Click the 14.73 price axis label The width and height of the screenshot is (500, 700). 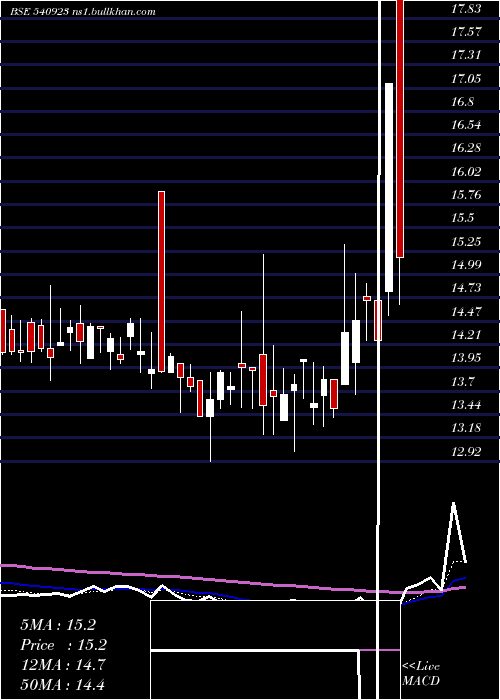pyautogui.click(x=466, y=288)
